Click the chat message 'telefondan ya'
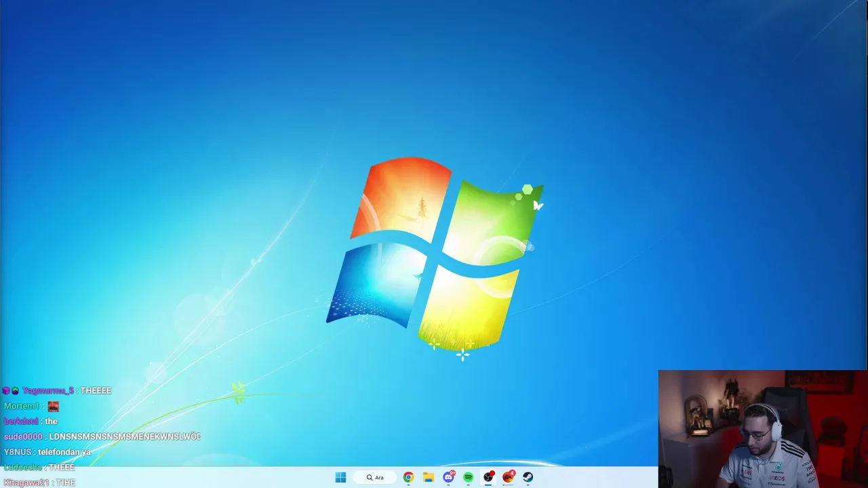This screenshot has height=488, width=868. click(64, 452)
